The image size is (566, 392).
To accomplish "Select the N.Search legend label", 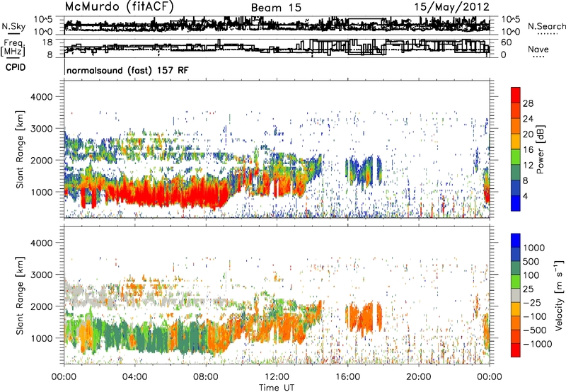I will point(547,26).
